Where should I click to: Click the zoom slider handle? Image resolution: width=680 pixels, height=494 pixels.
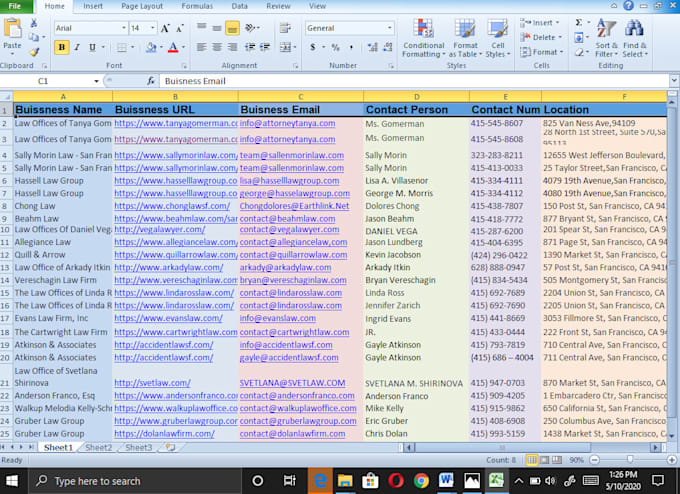tap(630, 459)
